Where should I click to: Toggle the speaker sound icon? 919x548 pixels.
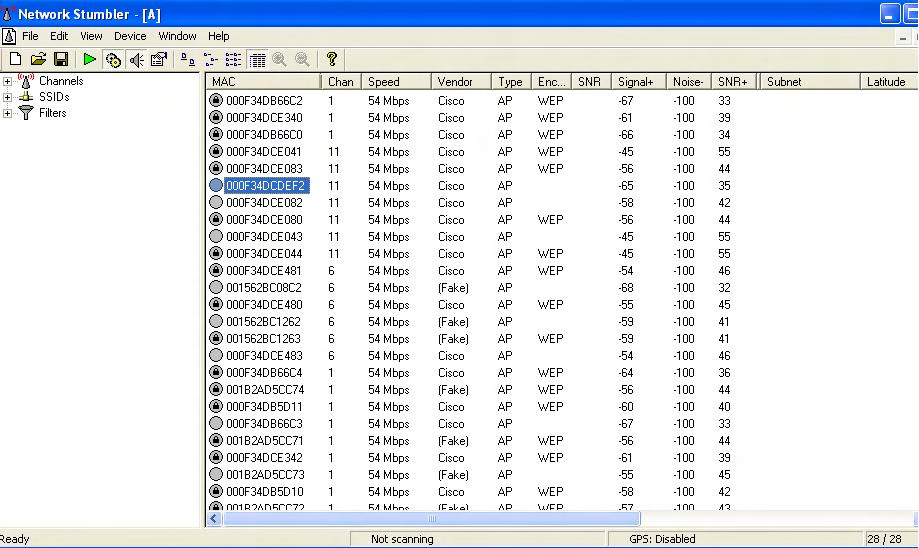137,59
